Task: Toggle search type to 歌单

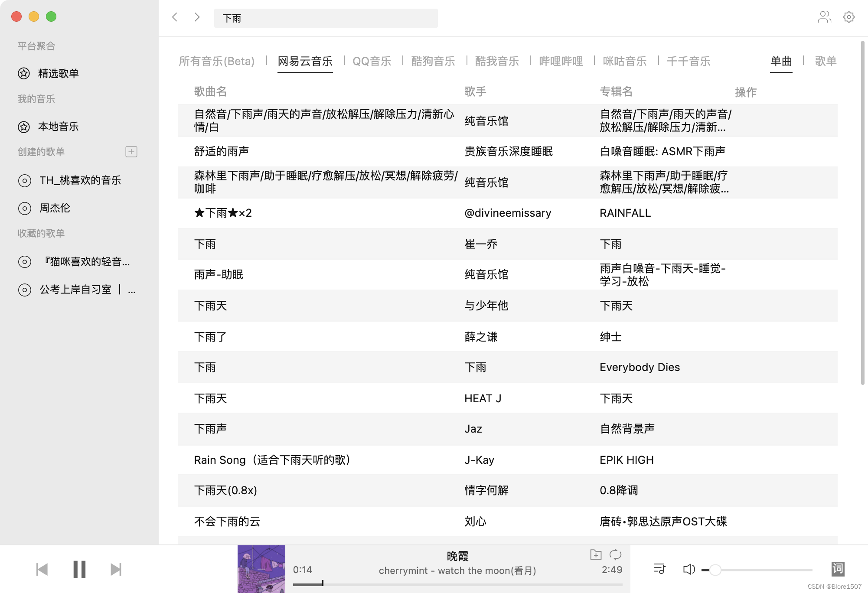Action: (x=825, y=61)
